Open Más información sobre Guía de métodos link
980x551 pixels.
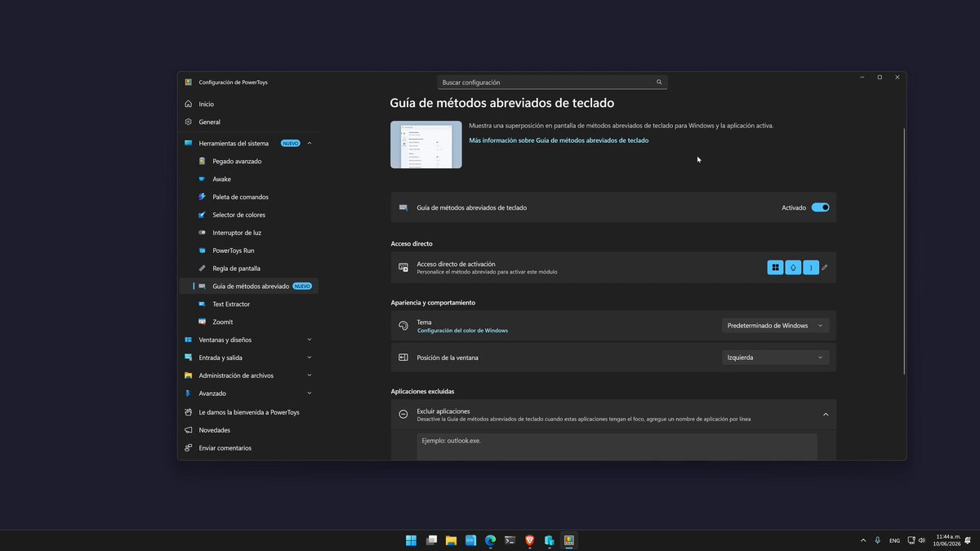559,140
